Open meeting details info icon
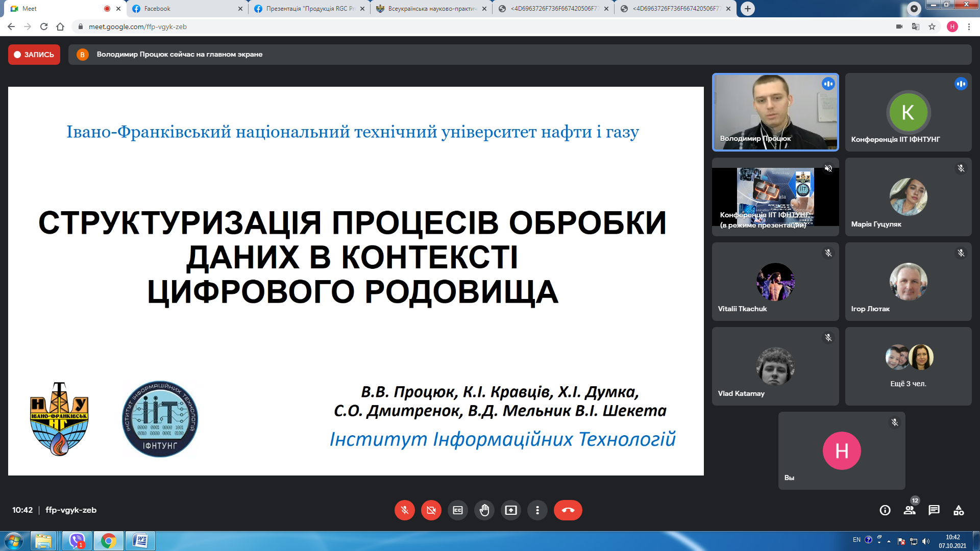This screenshot has height=551, width=980. (x=885, y=510)
